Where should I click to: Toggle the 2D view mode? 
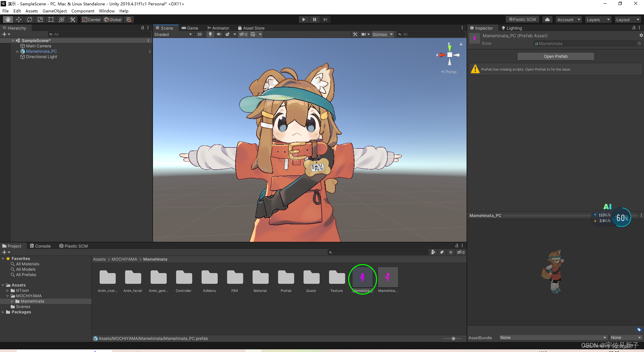click(x=200, y=34)
